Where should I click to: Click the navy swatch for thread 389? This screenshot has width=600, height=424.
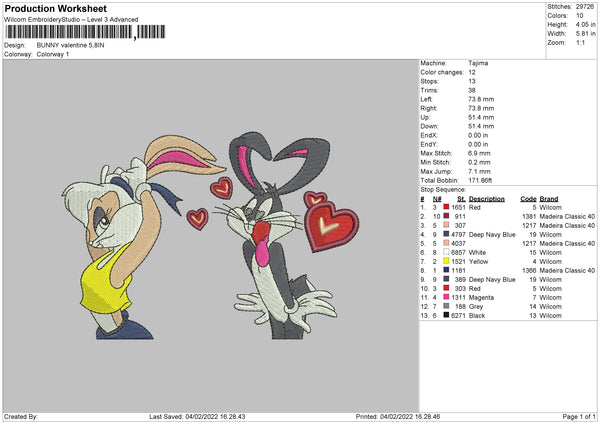446,279
